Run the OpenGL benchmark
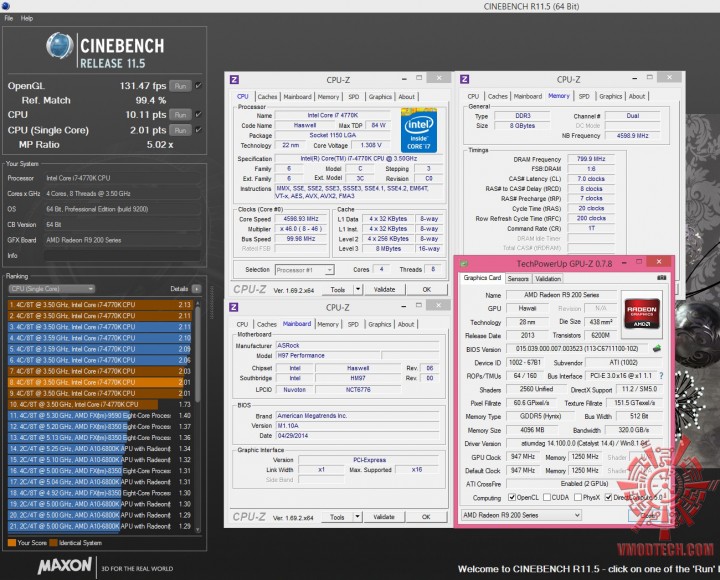The width and height of the screenshot is (720, 580). pyautogui.click(x=180, y=86)
